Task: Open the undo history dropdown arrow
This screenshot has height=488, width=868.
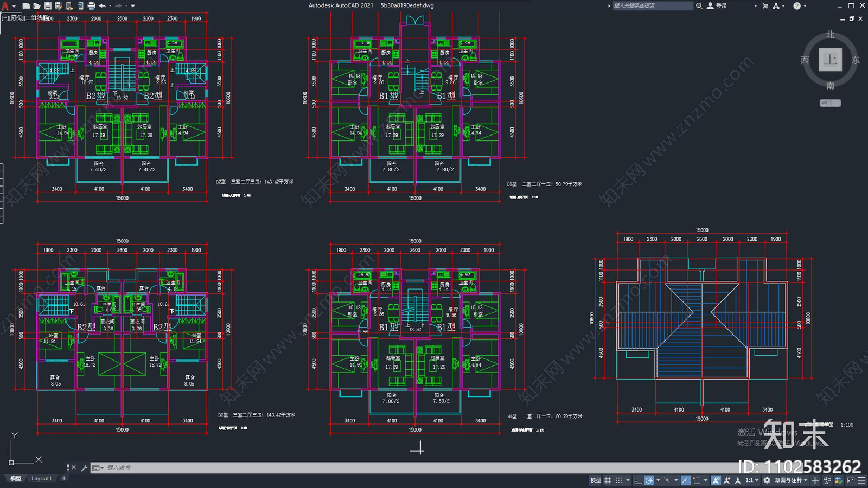Action: 110,5
